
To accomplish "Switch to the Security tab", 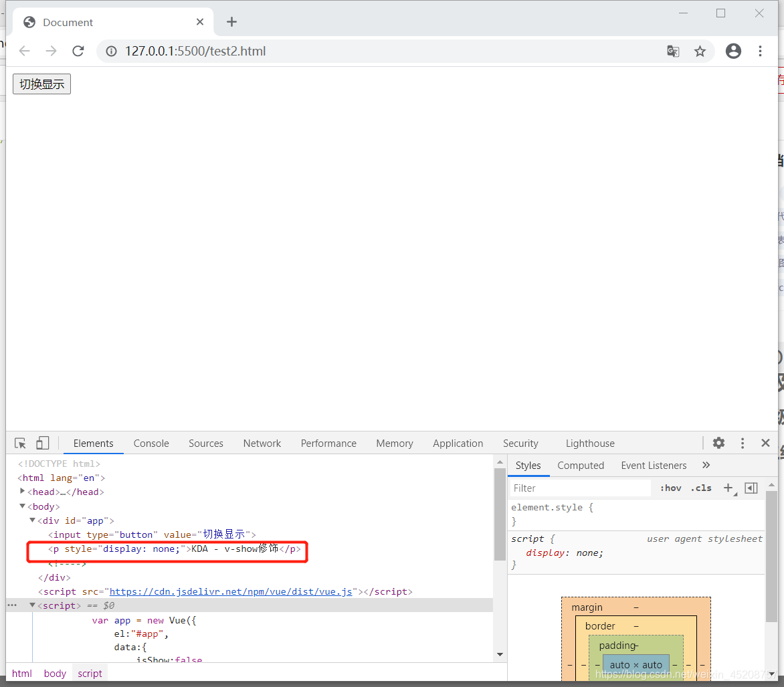I will pyautogui.click(x=520, y=444).
